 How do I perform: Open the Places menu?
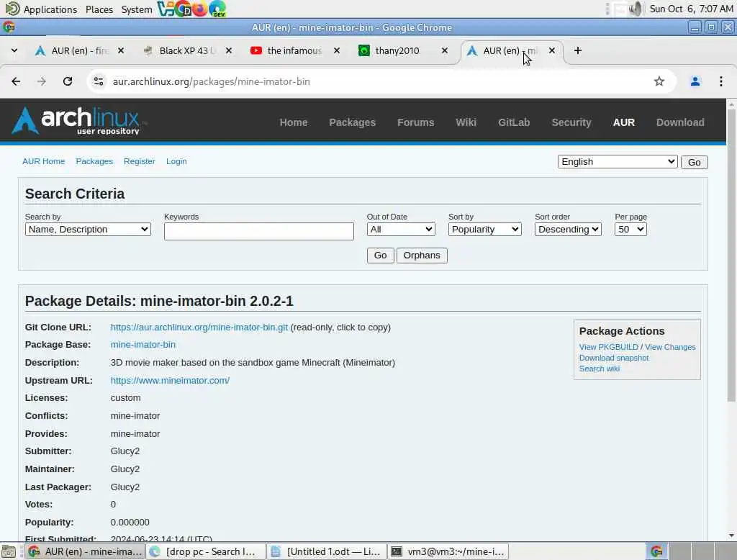click(99, 9)
